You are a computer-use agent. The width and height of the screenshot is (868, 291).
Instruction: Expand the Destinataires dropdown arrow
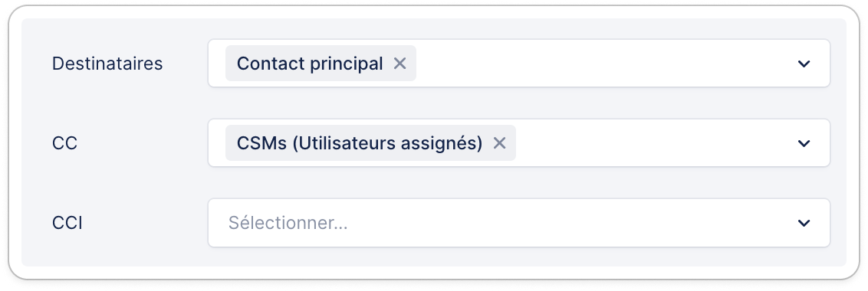point(804,64)
